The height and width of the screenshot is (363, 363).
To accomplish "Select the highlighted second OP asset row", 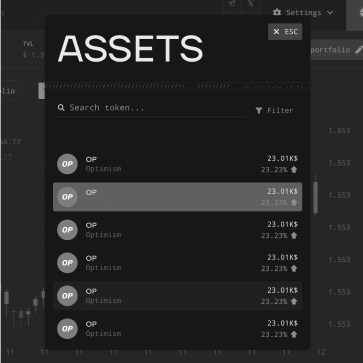I will 178,197.
